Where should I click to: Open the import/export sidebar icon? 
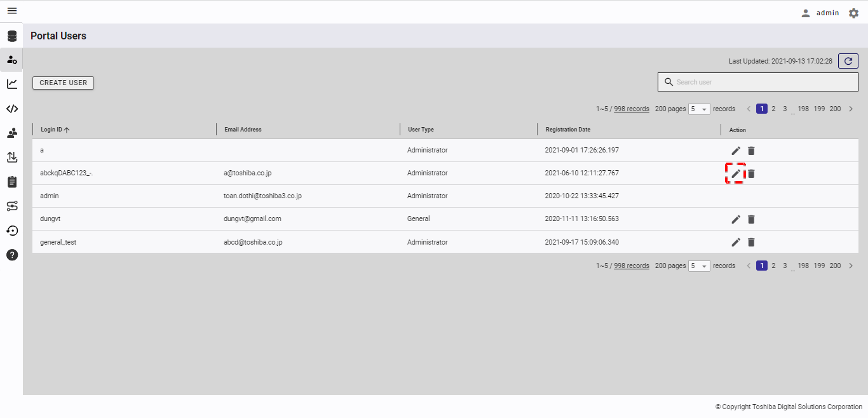(x=11, y=157)
